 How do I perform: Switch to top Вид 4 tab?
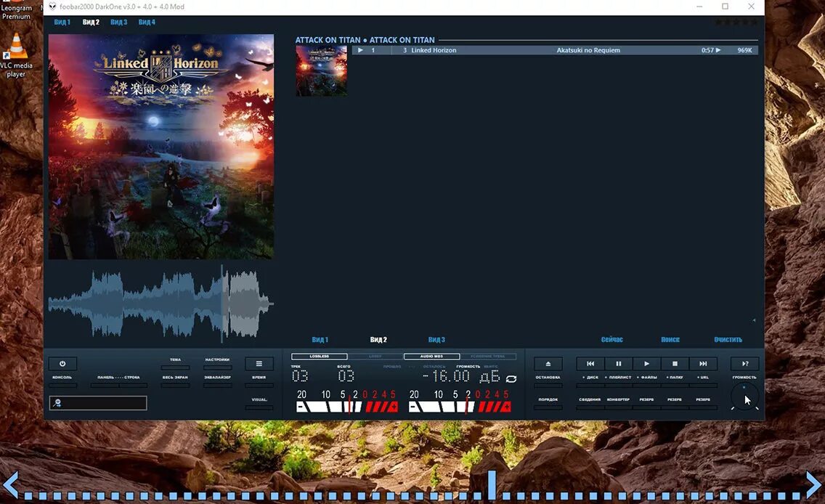147,22
